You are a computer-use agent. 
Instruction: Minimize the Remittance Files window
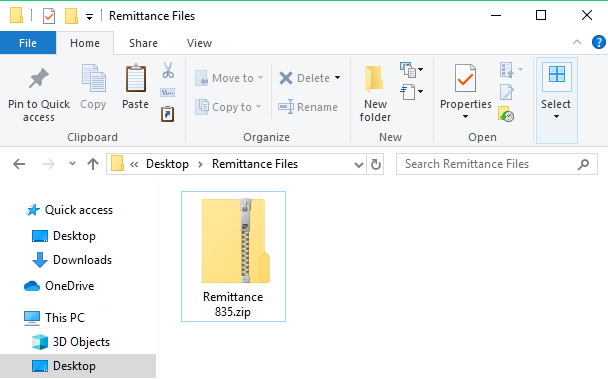pyautogui.click(x=496, y=16)
